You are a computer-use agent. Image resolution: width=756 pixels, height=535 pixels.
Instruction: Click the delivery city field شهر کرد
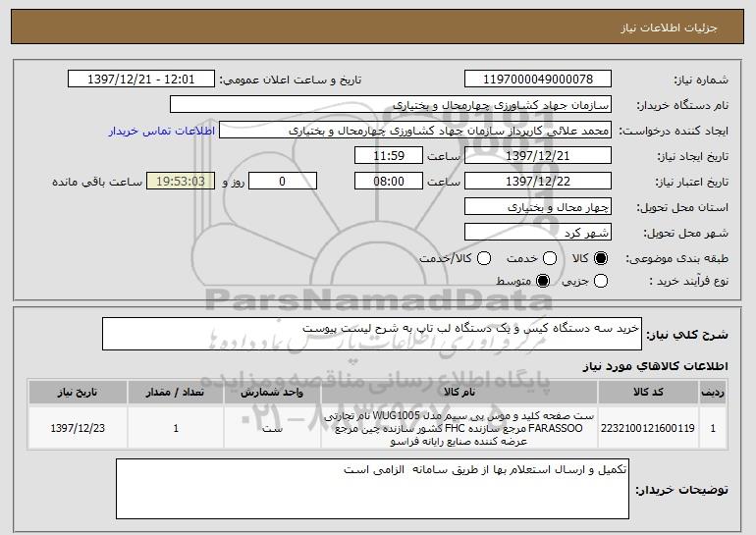point(538,233)
